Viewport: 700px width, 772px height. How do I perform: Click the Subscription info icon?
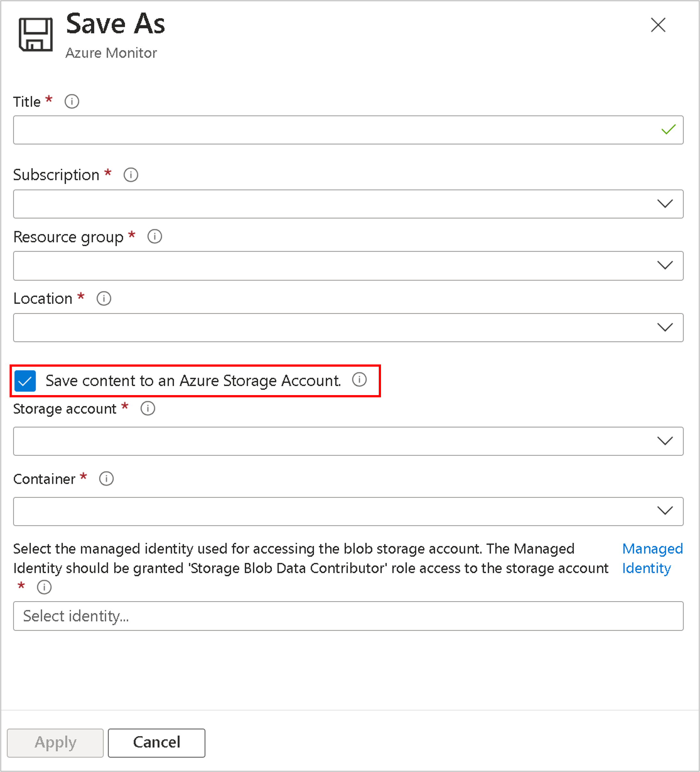point(131,175)
